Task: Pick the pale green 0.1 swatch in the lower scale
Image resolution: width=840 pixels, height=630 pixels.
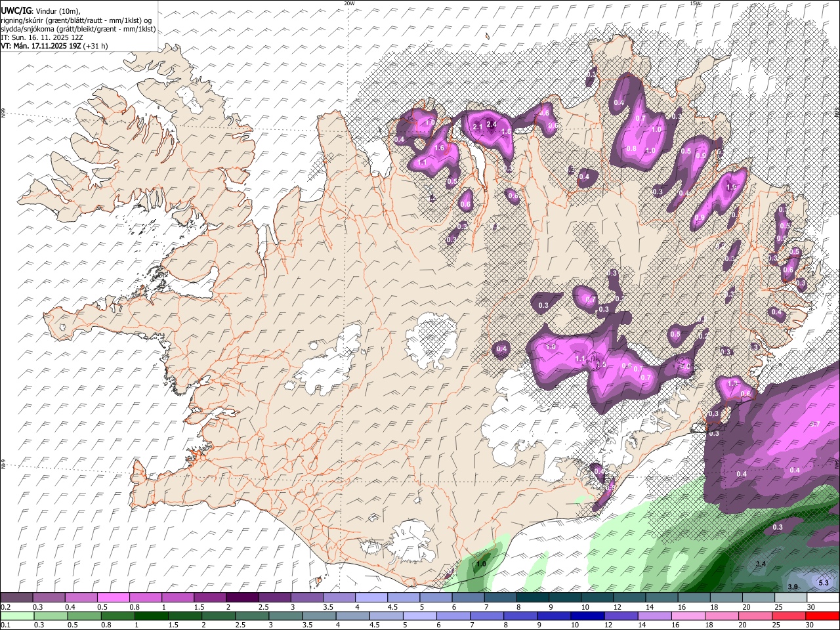Action: [x=17, y=616]
